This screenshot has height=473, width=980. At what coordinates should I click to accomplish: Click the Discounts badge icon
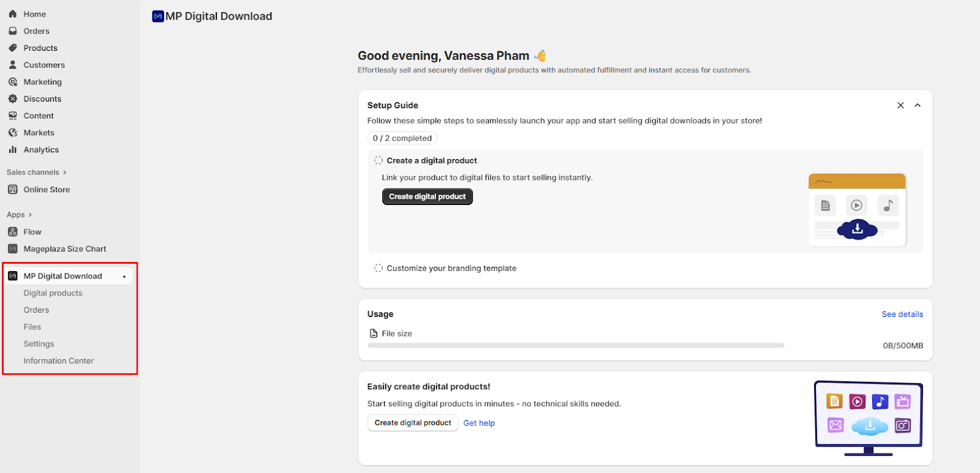coord(13,99)
